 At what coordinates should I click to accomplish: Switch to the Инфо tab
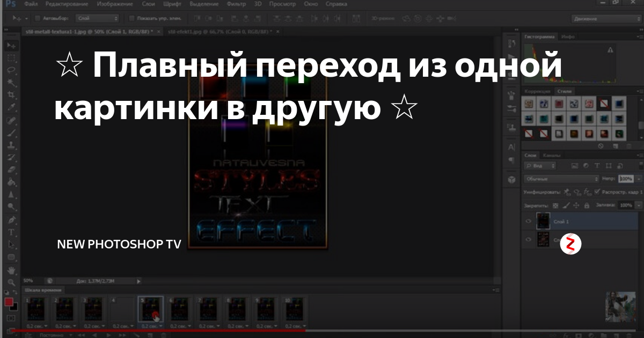568,36
